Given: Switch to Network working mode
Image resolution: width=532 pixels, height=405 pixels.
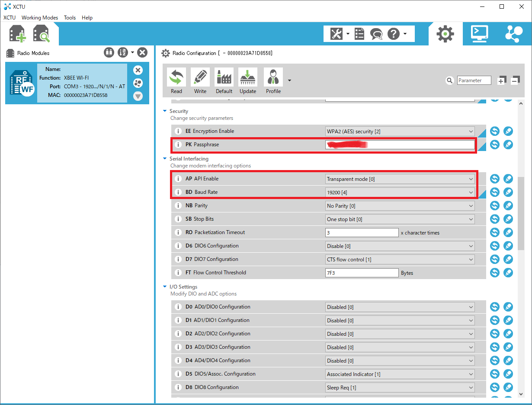Looking at the screenshot, I should [x=514, y=34].
